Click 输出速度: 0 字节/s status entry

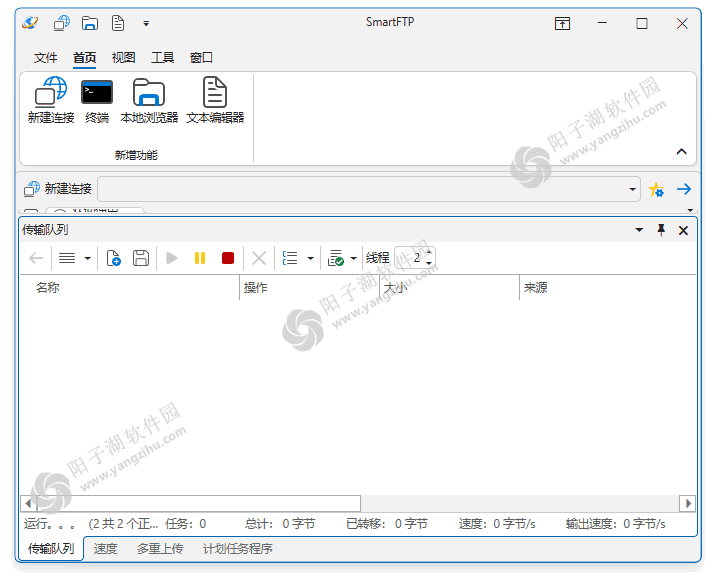[x=615, y=524]
